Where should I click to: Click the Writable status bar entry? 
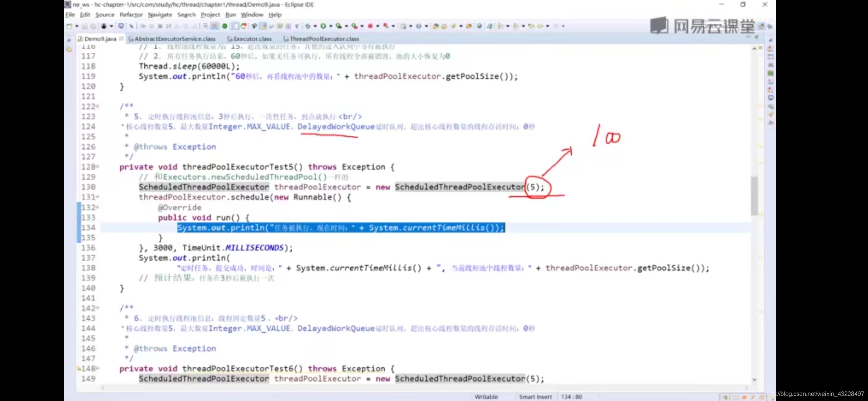(486, 397)
